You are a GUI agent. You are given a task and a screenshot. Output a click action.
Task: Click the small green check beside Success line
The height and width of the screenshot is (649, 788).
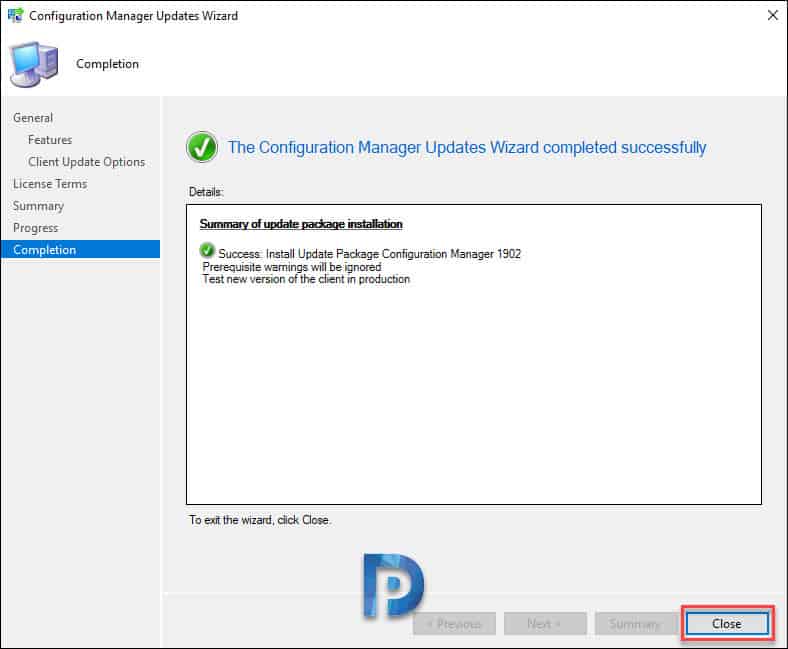pos(207,250)
